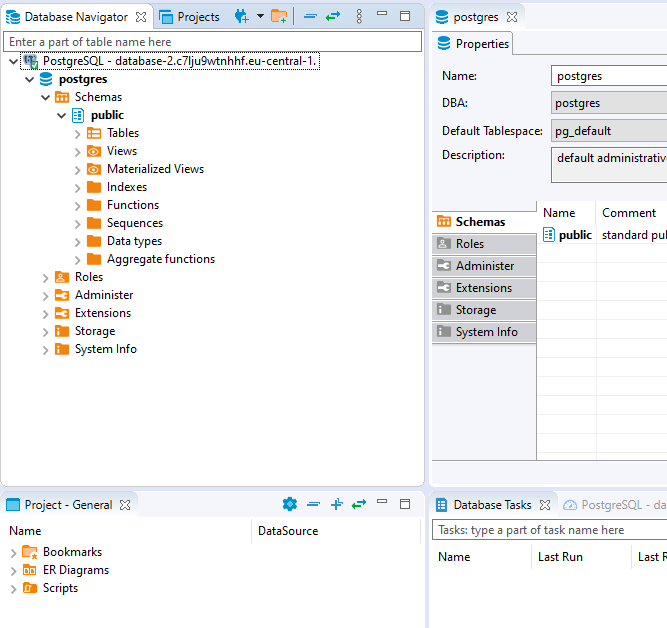Click Bookmarks folder icon in Project panel
Screen dimensions: 667x628
30,552
